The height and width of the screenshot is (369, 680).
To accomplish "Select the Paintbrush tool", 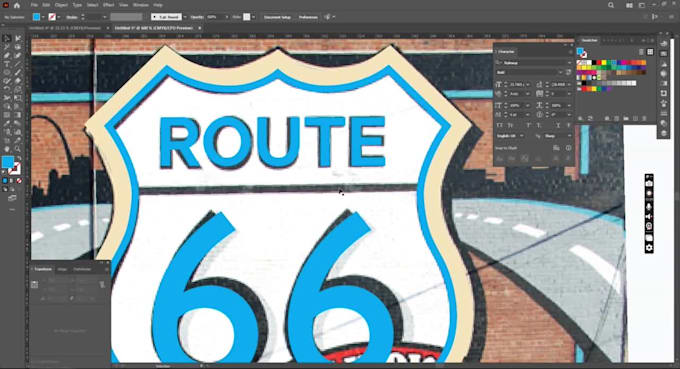I will [x=18, y=72].
